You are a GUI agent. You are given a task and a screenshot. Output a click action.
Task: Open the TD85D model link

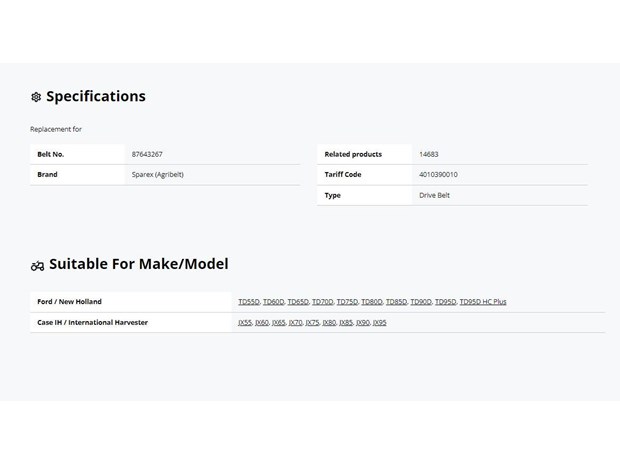(x=396, y=302)
